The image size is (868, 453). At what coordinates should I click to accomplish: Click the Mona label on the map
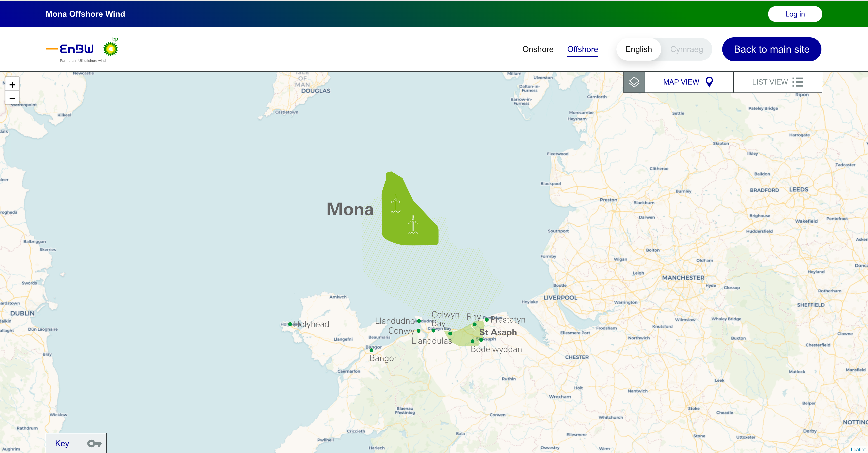pyautogui.click(x=350, y=209)
